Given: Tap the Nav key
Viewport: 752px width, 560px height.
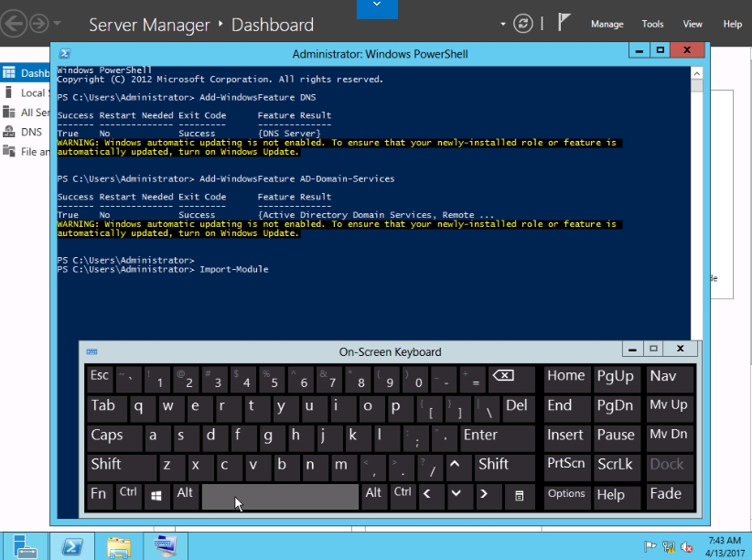Looking at the screenshot, I should [x=670, y=378].
